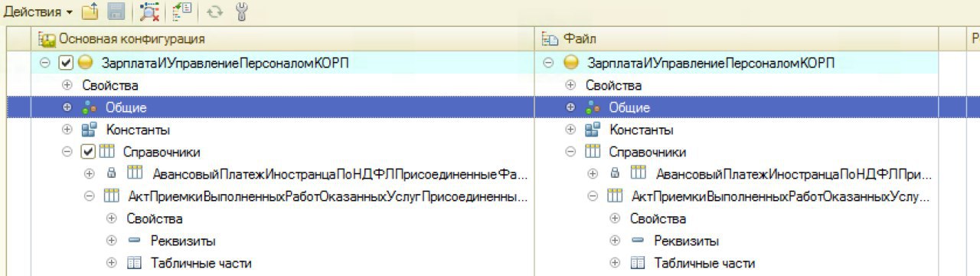The width and height of the screenshot is (980, 276).
Task: Select Справочники label in left pane
Action: (x=162, y=152)
